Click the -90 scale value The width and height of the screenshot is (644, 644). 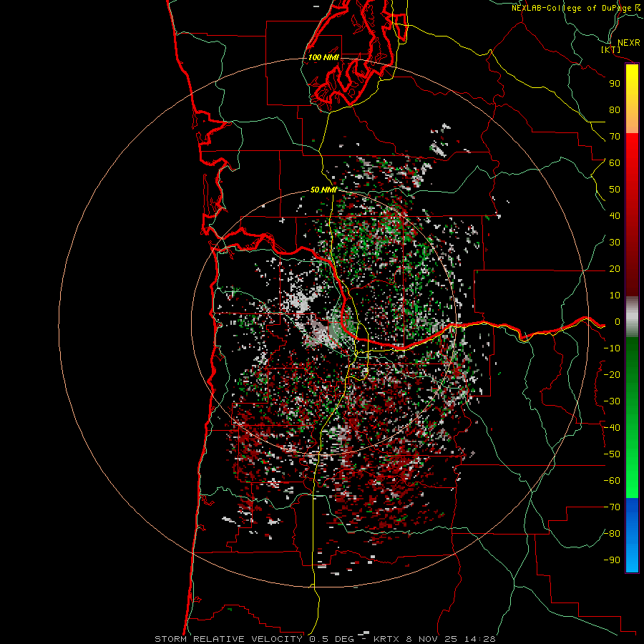pos(612,560)
